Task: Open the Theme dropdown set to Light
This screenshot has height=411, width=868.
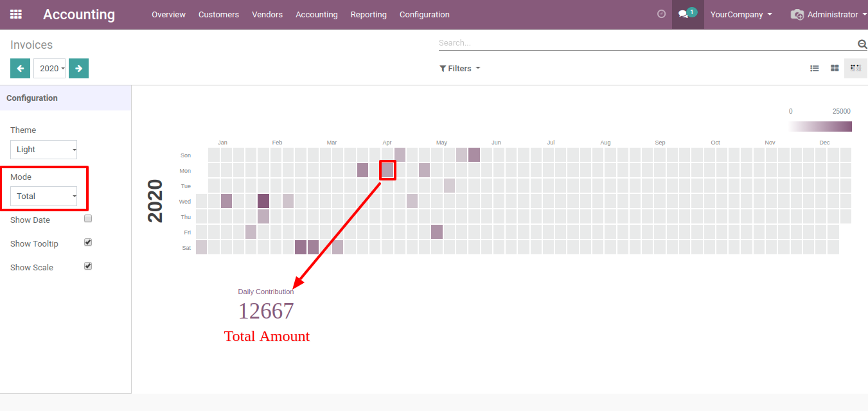Action: 44,150
